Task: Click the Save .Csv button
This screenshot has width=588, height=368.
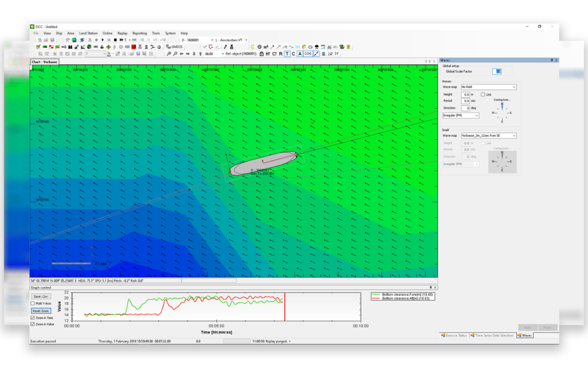Action: tap(41, 296)
